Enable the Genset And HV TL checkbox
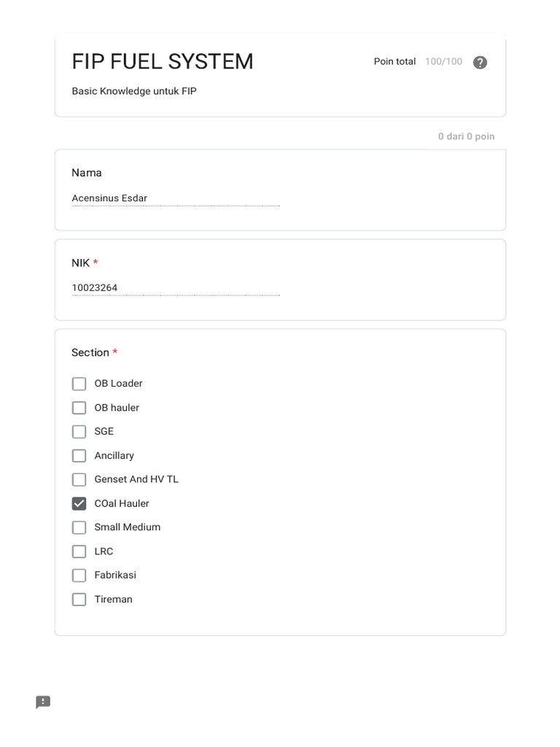560x747 pixels. [79, 479]
